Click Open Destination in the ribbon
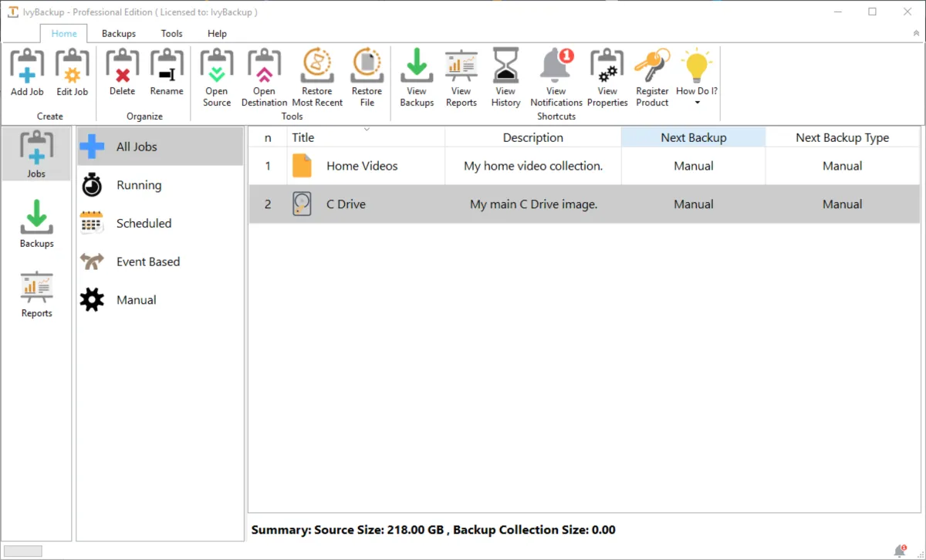 coord(264,78)
